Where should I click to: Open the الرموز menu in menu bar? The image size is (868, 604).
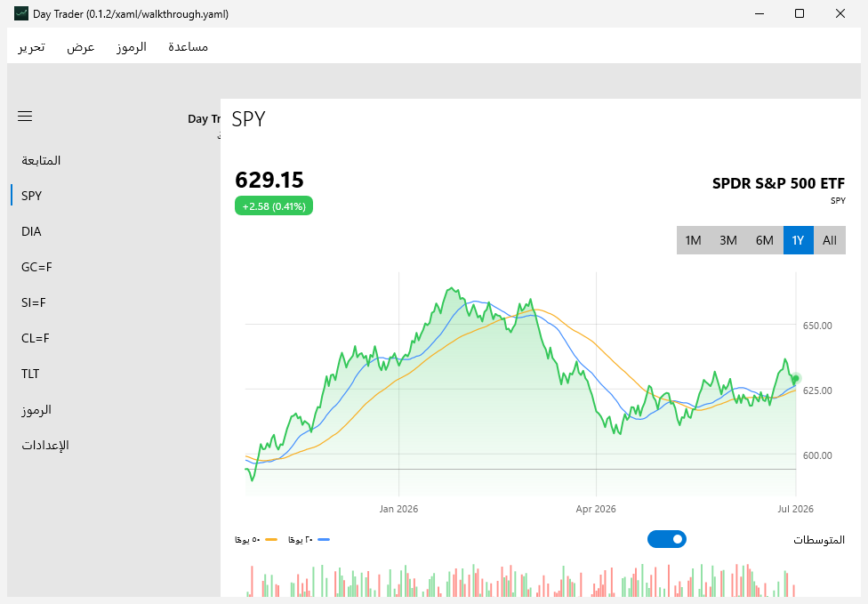[132, 47]
